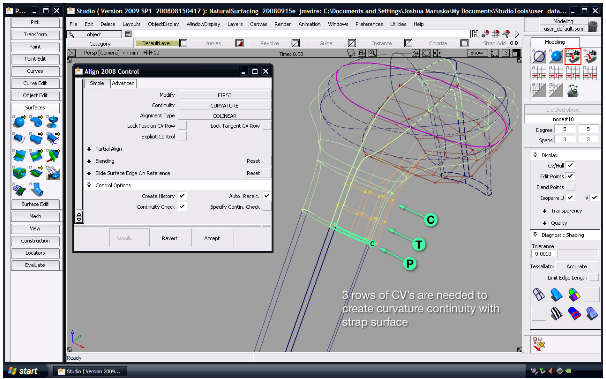Select the red arrow on green surface tool
Viewport: 606px width, 379px height.
[53, 155]
